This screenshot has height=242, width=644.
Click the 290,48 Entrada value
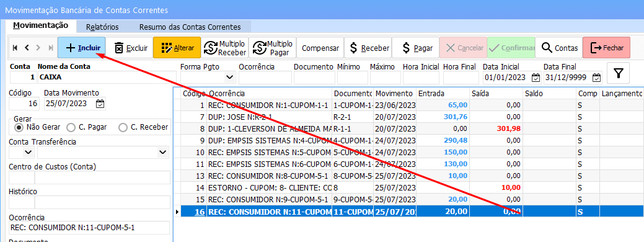pyautogui.click(x=456, y=140)
